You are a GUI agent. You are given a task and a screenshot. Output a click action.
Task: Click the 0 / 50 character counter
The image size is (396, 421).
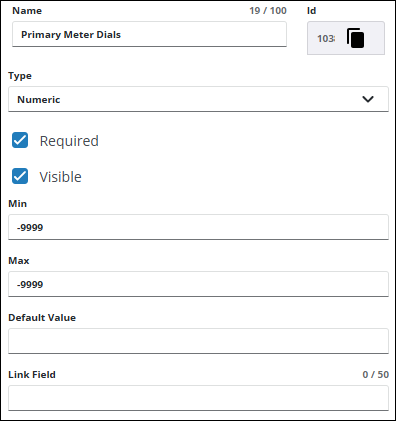376,375
